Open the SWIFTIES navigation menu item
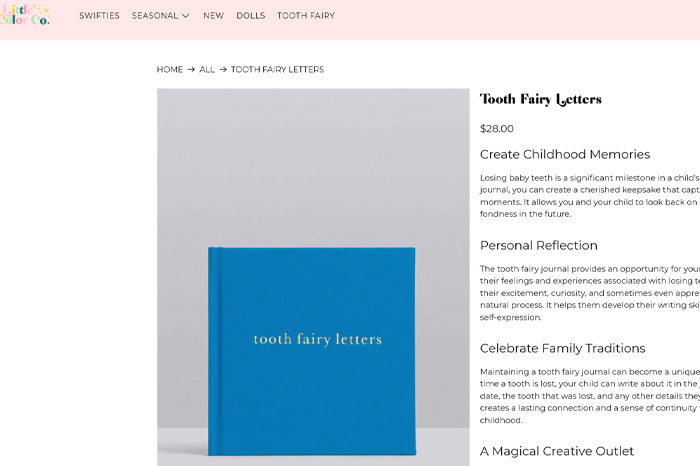700x466 pixels. click(99, 16)
